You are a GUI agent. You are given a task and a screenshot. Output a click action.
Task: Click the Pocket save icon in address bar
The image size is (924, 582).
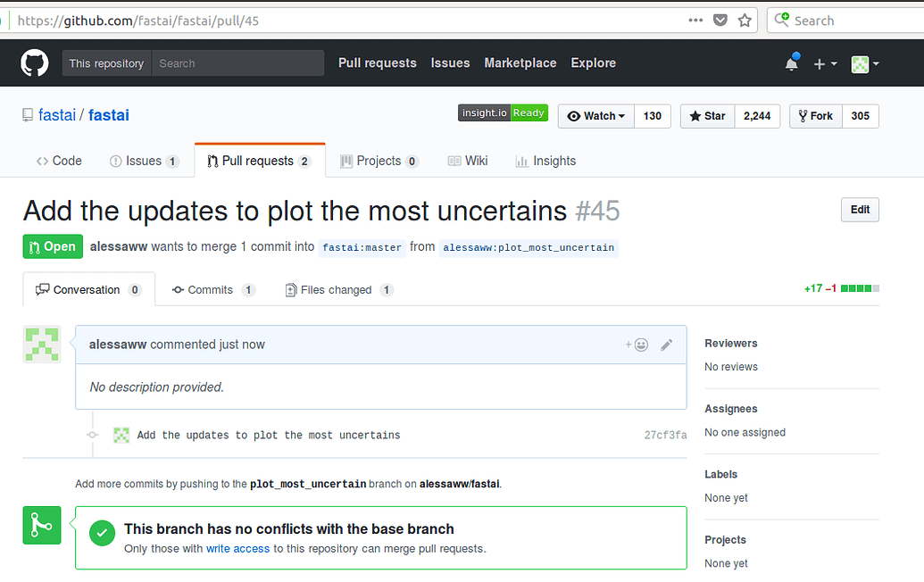click(x=720, y=21)
